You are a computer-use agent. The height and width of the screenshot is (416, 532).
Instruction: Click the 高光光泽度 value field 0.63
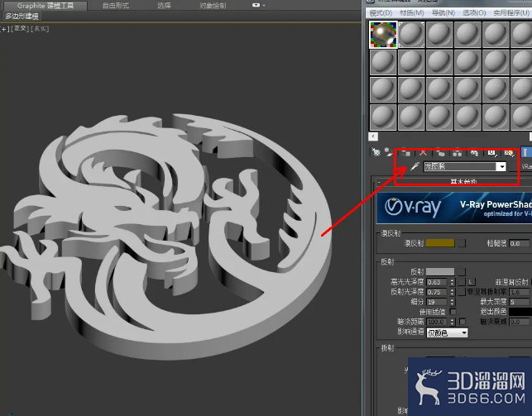(x=437, y=282)
